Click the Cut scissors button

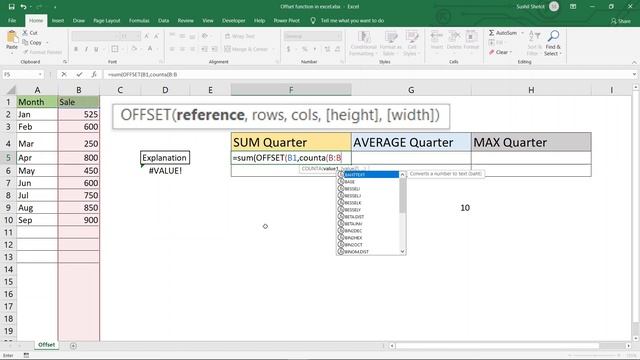point(30,33)
